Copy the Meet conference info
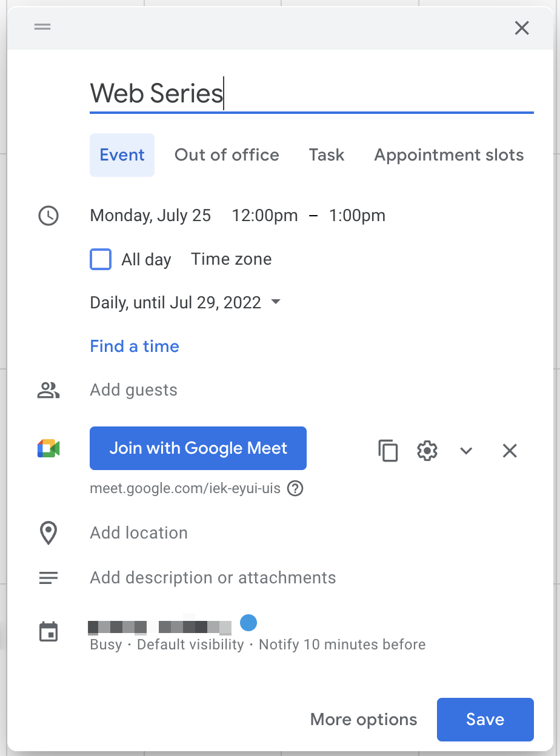 pyautogui.click(x=388, y=451)
